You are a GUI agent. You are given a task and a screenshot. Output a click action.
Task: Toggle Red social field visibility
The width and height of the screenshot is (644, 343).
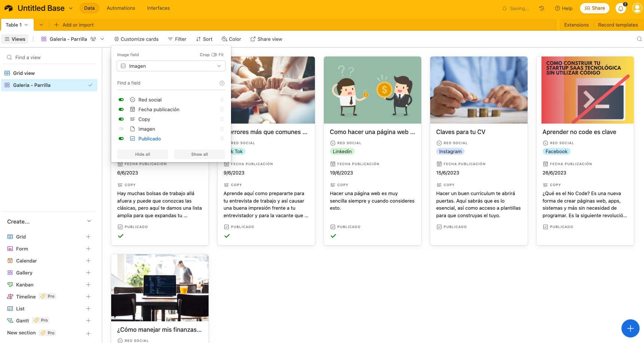pyautogui.click(x=121, y=100)
